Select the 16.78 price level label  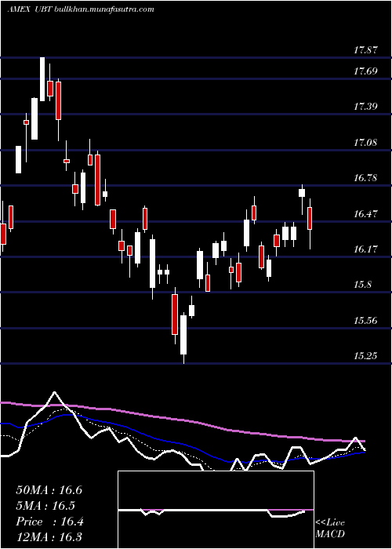tap(365, 178)
